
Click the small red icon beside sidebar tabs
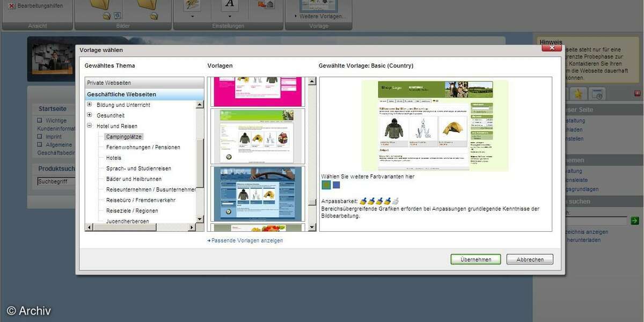pyautogui.click(x=637, y=93)
